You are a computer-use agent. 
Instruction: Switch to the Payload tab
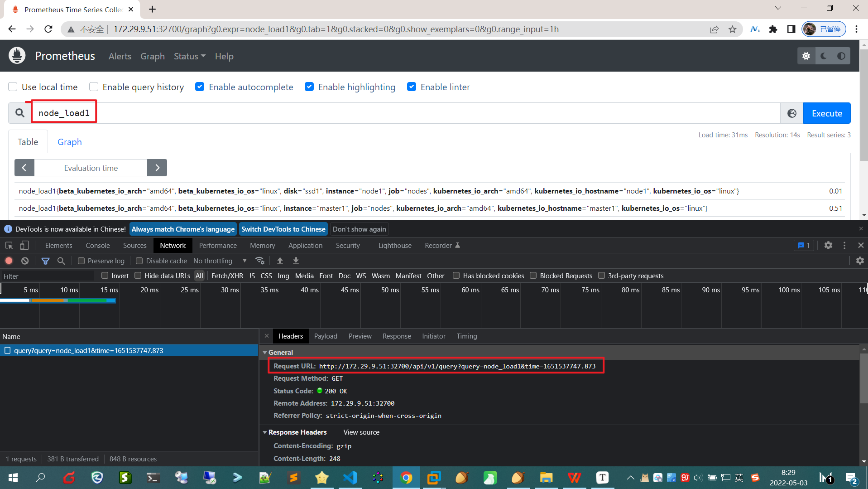pyautogui.click(x=326, y=336)
